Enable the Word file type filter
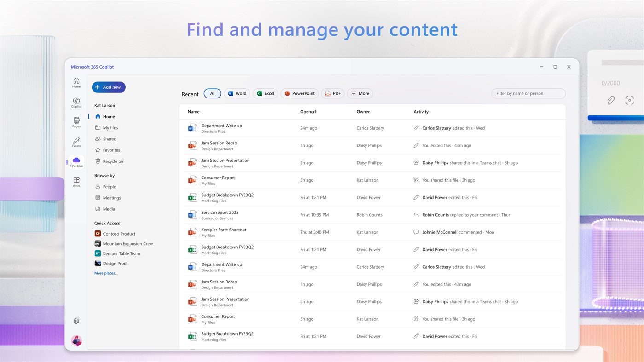This screenshot has height=362, width=644. pos(237,93)
